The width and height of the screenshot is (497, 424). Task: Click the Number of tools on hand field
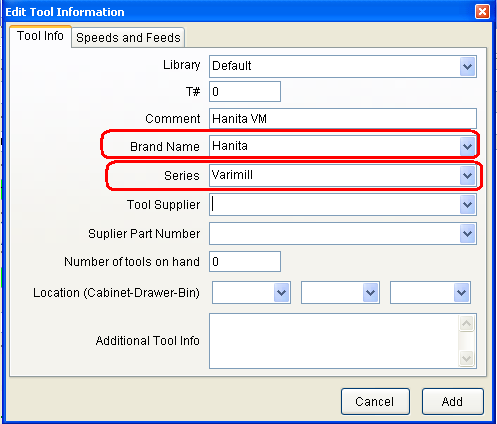click(245, 262)
